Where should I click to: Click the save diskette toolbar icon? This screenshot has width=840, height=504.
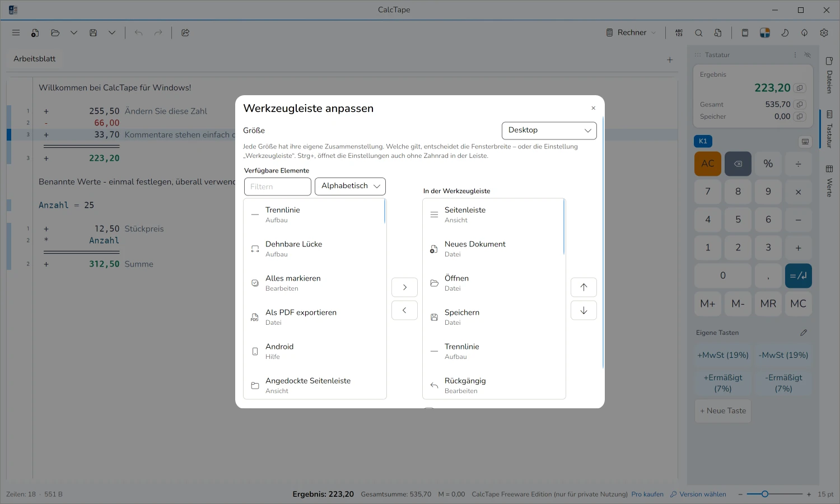pos(94,32)
